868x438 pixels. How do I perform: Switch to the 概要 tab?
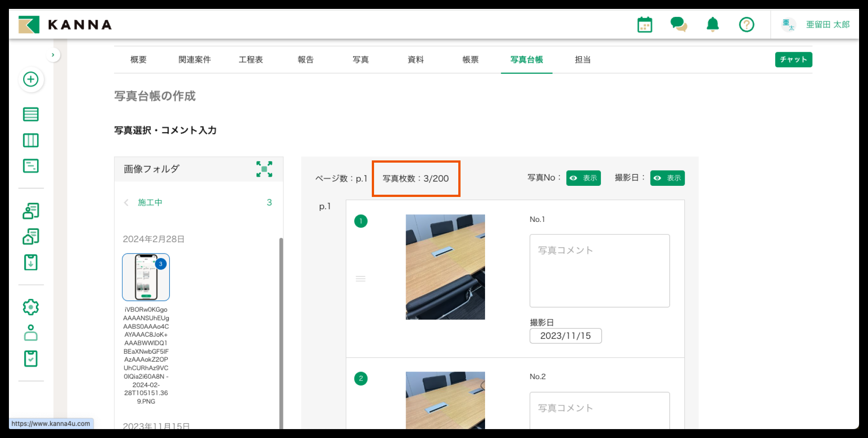click(x=138, y=60)
